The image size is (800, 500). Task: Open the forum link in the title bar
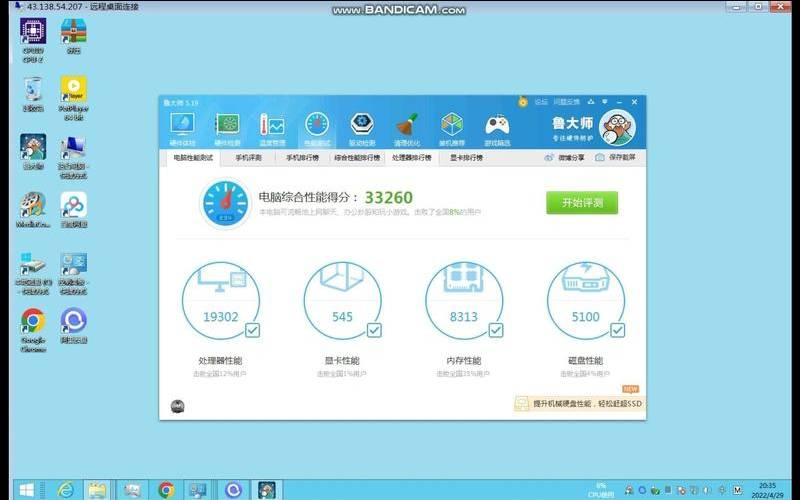(541, 102)
